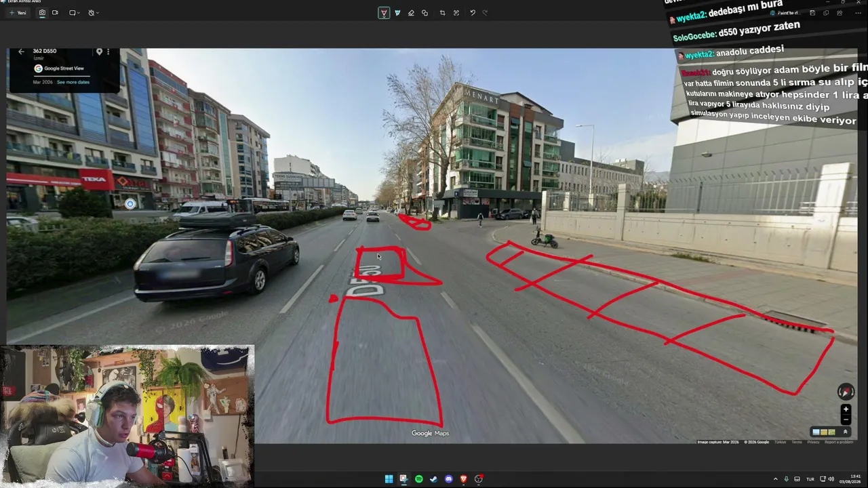Switch to video recording mode

point(55,13)
